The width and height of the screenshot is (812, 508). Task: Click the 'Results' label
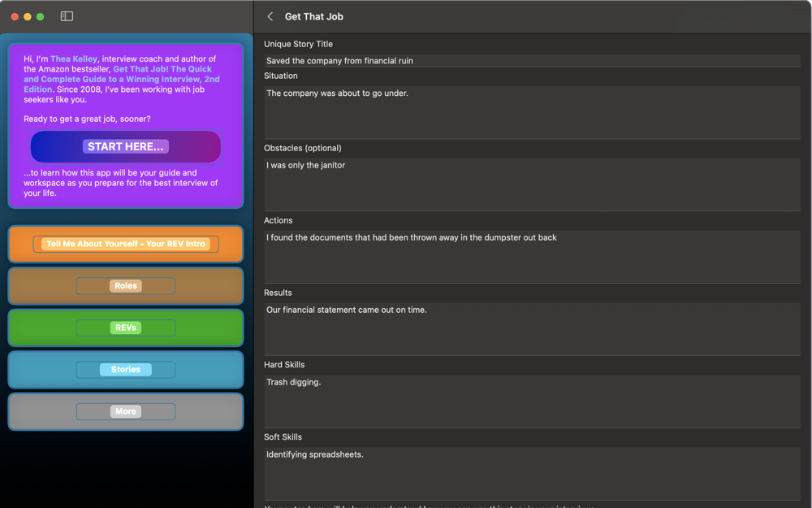[x=278, y=293]
